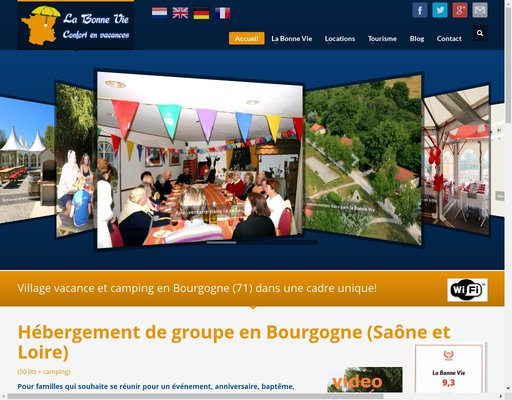The image size is (512, 400).
Task: Expand the Tourisme menu
Action: 382,39
